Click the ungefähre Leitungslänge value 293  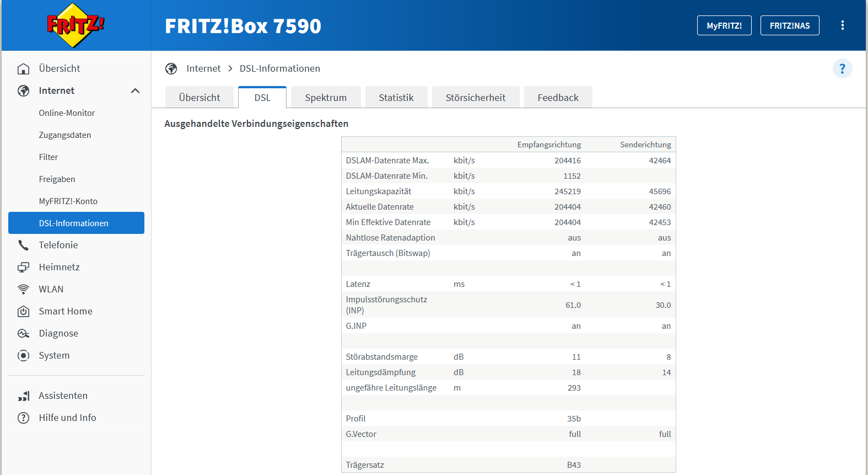pos(574,388)
